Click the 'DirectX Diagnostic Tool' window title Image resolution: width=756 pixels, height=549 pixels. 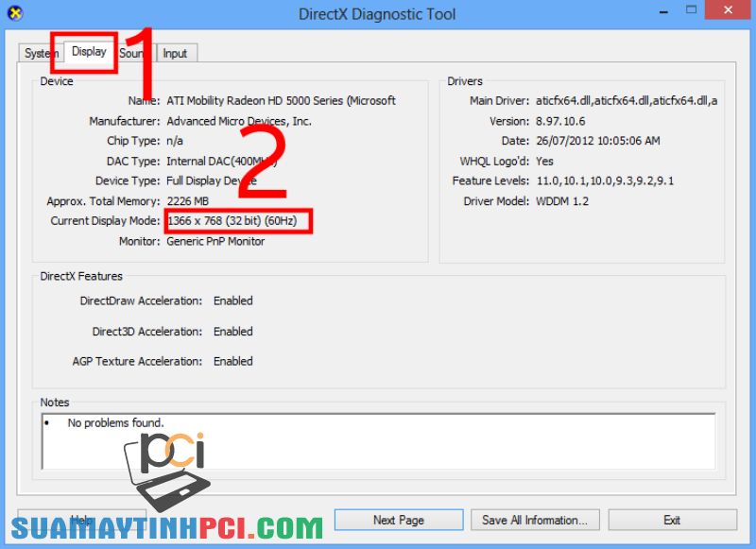point(377,14)
